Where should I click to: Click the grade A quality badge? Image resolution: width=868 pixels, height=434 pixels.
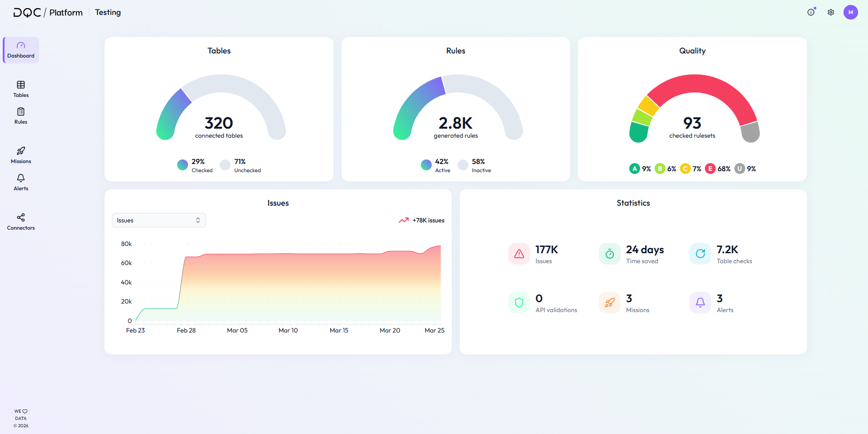coord(635,169)
